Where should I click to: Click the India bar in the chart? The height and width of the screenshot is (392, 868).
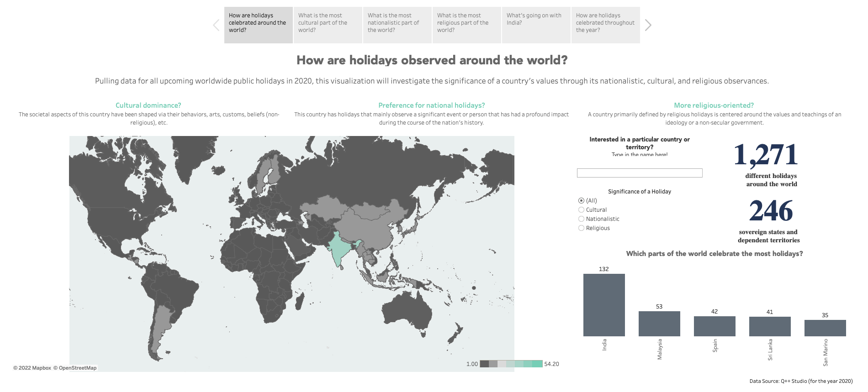(x=604, y=305)
